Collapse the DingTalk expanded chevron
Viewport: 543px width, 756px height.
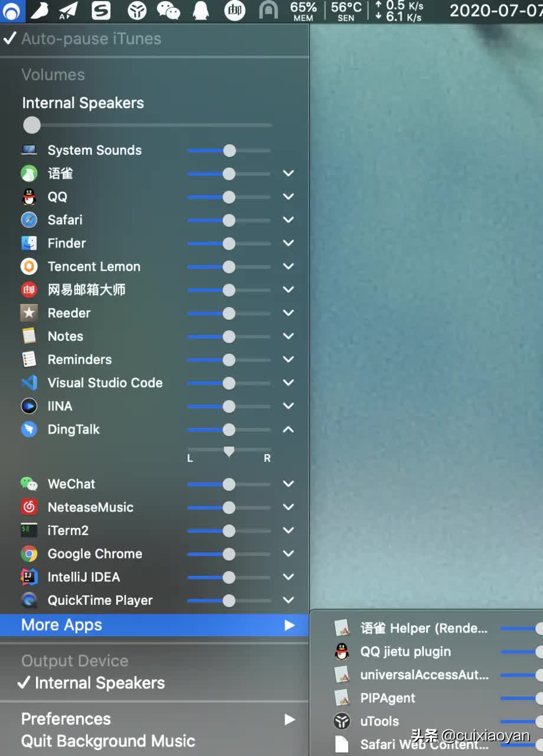(288, 429)
